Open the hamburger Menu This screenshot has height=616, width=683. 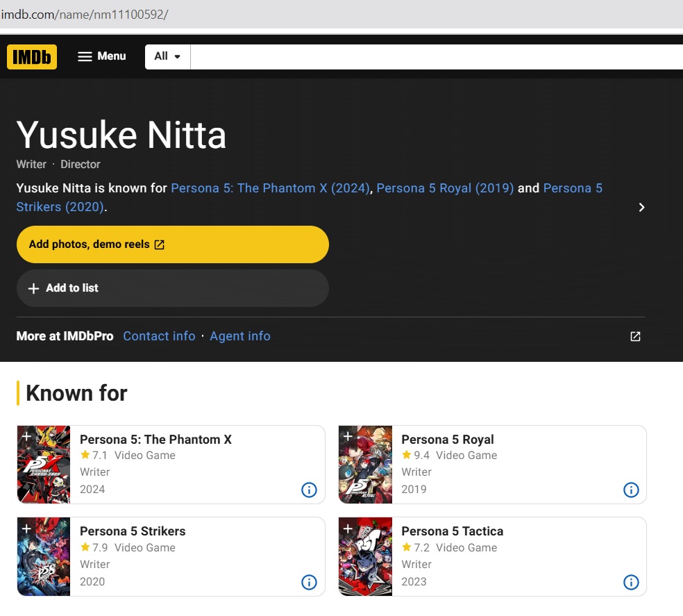pyautogui.click(x=101, y=56)
